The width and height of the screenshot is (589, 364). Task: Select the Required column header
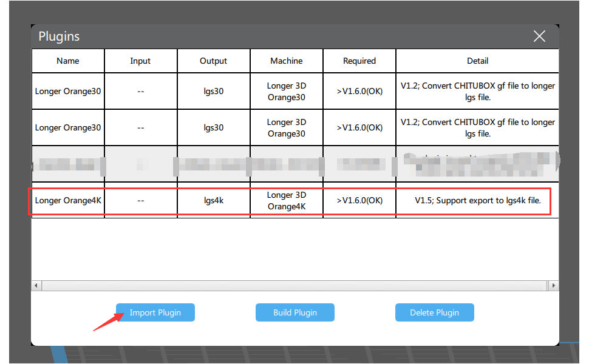[x=359, y=61]
